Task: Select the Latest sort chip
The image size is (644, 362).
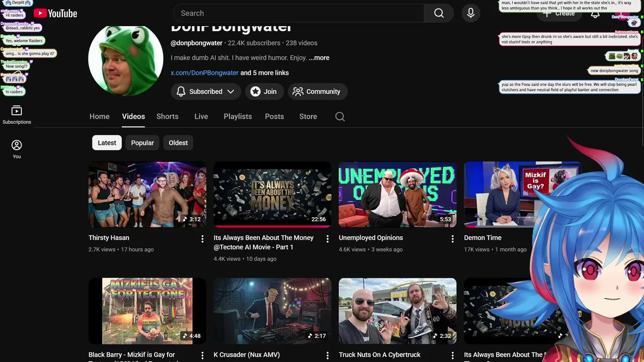Action: pyautogui.click(x=107, y=143)
